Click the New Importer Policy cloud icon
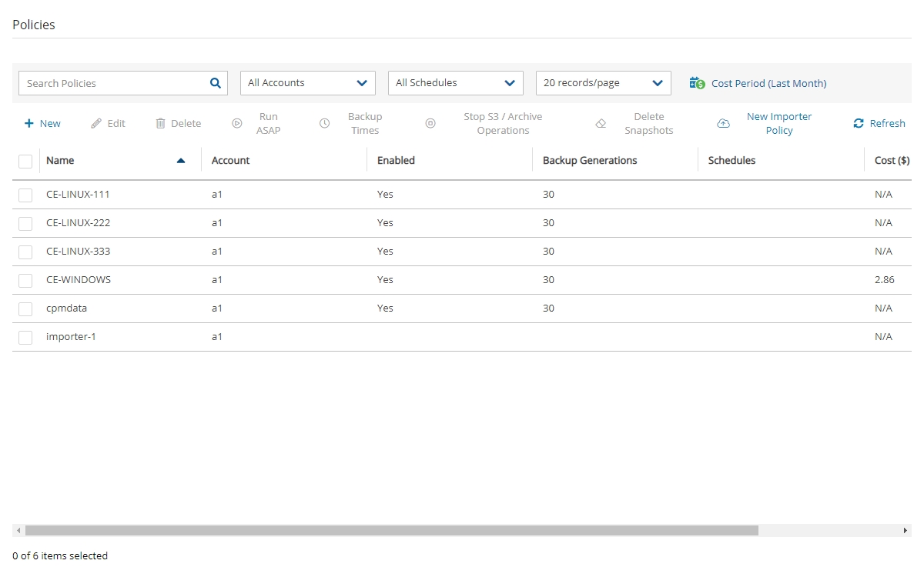The width and height of the screenshot is (924, 567). [723, 123]
